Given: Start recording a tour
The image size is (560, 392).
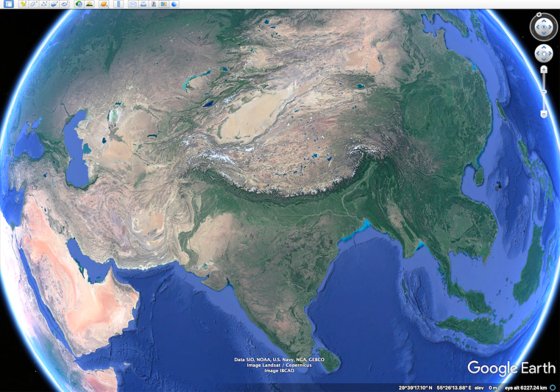Looking at the screenshot, I should pos(65,4).
